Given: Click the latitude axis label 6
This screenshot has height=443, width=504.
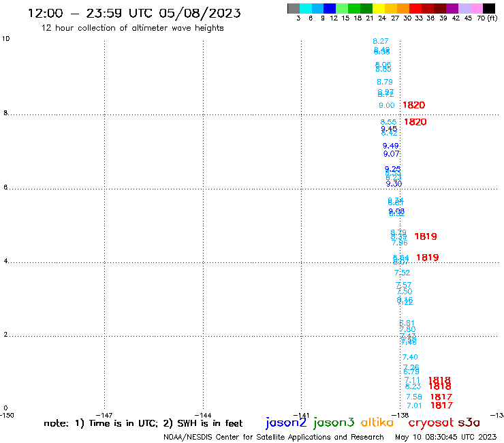Looking at the screenshot, I should 5,187.
